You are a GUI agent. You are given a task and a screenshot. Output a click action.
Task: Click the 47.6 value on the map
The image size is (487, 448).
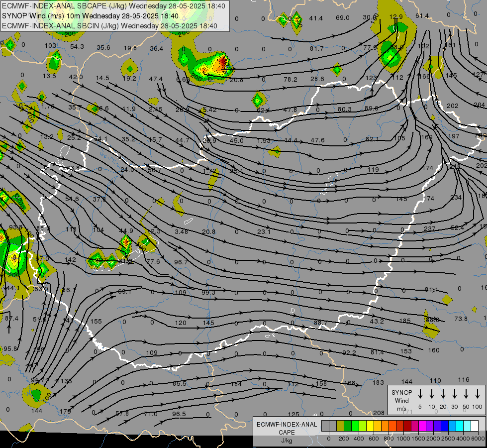click(317, 140)
